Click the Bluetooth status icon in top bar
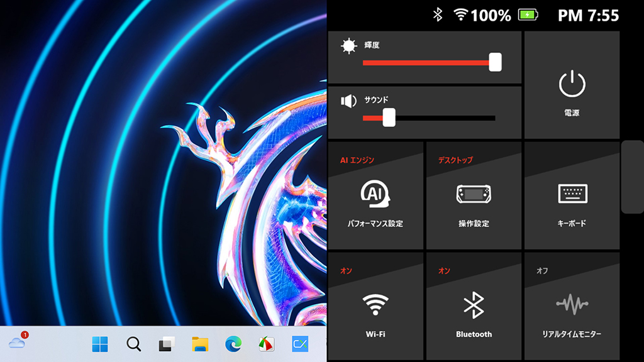Viewport: 644px width, 362px height. (438, 15)
